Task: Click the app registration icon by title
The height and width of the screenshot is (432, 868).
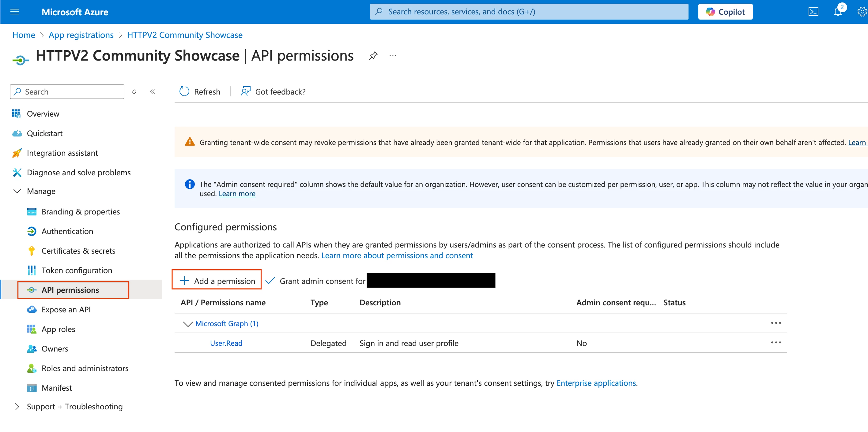Action: pyautogui.click(x=20, y=60)
